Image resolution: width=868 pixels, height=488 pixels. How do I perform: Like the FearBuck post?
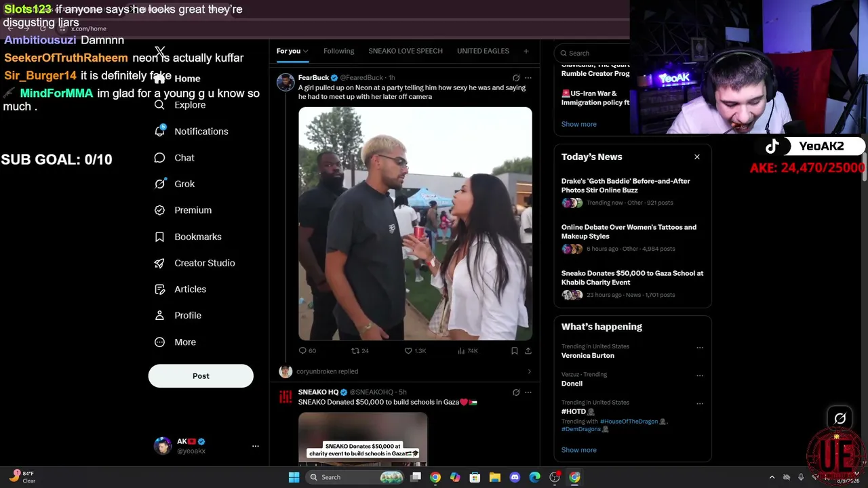[408, 350]
